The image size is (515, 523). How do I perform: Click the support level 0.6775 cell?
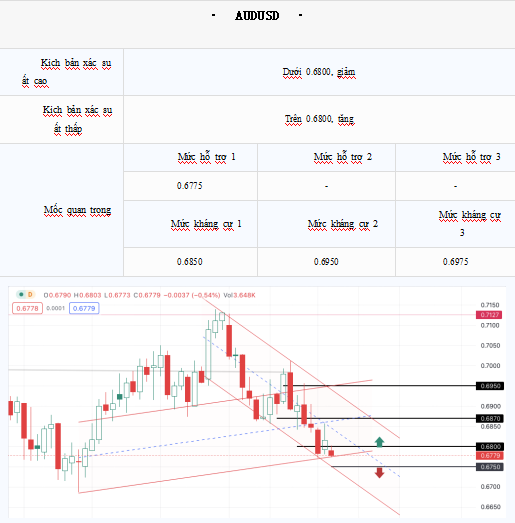[x=190, y=186]
